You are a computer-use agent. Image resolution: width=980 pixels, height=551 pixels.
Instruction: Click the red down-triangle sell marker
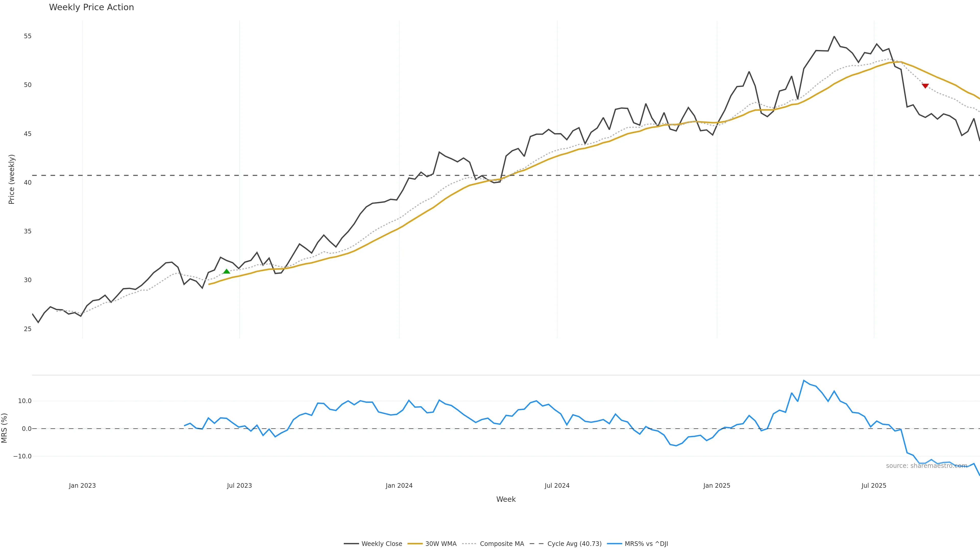tap(925, 86)
